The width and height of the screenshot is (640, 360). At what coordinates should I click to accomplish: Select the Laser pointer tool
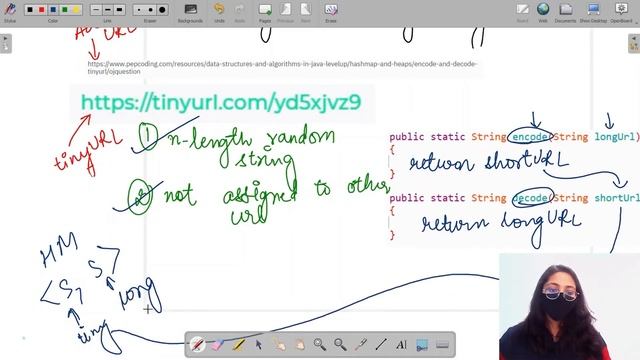[x=361, y=345]
